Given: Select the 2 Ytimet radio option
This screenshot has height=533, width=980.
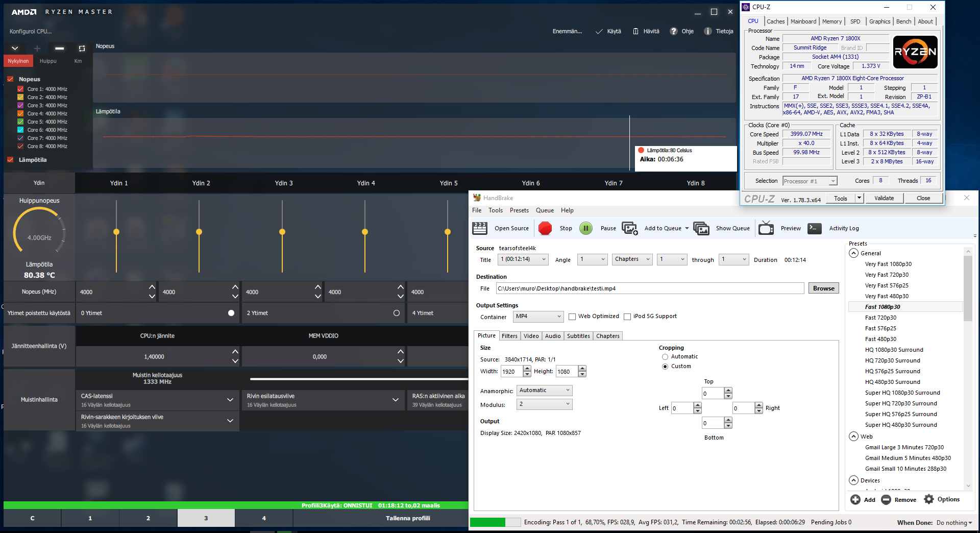Looking at the screenshot, I should [397, 313].
